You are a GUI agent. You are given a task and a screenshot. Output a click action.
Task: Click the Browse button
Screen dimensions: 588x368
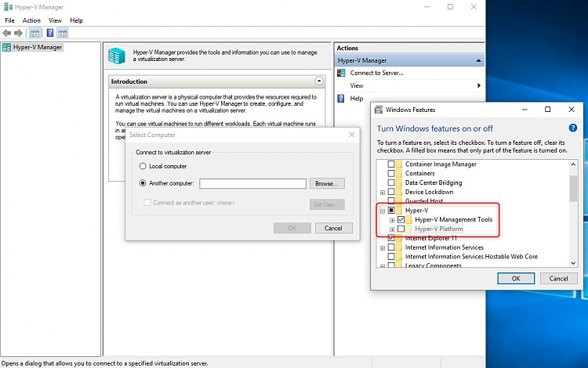pyautogui.click(x=327, y=183)
